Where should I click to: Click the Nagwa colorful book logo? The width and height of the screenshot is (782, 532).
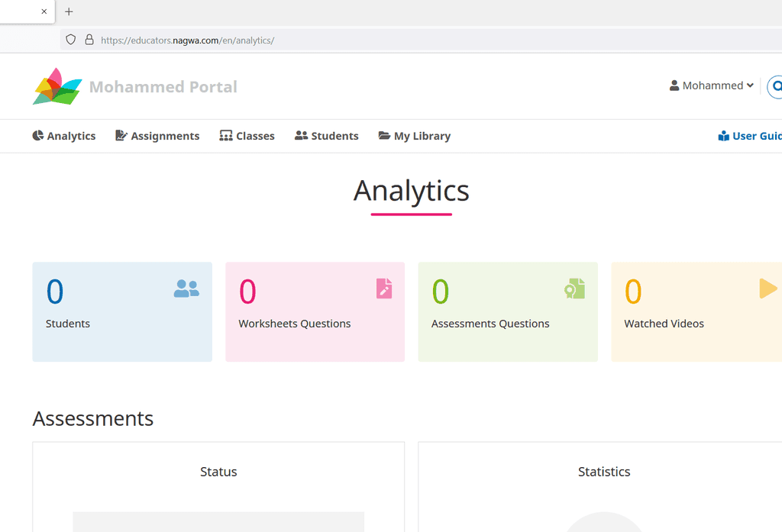coord(57,86)
